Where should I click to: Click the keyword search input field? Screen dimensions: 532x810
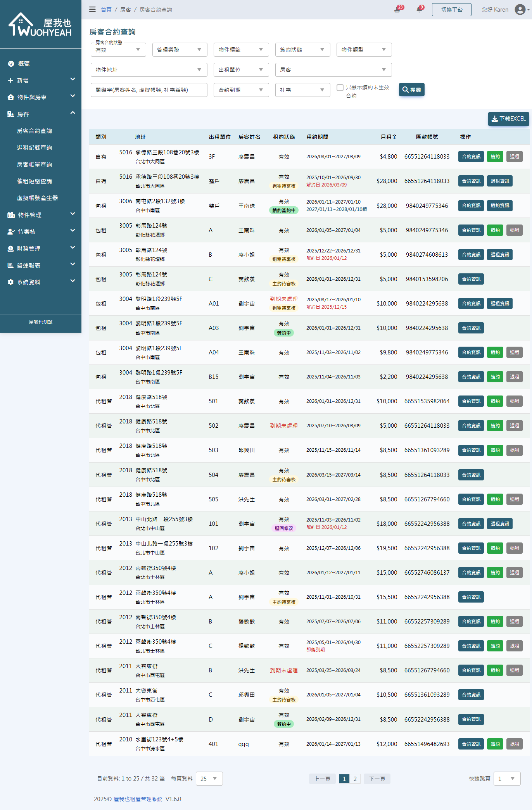click(149, 90)
